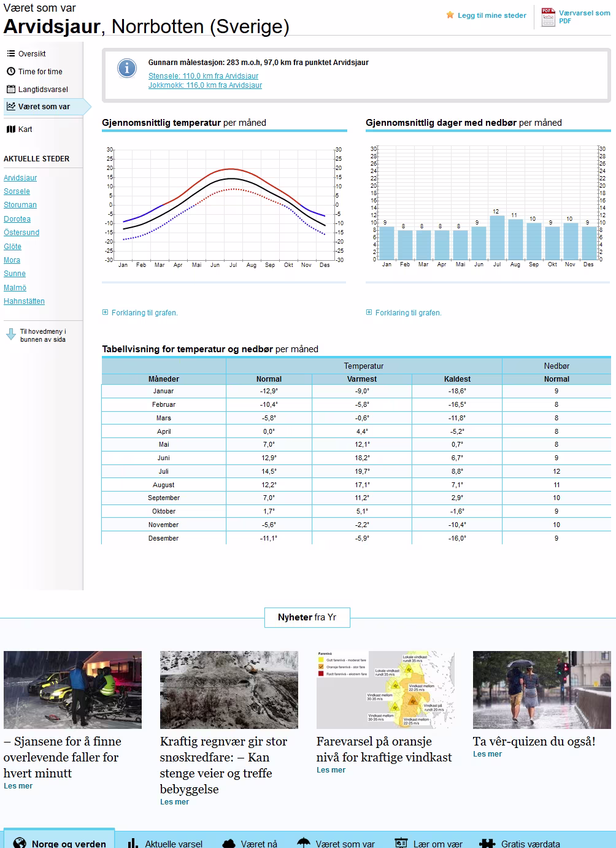Click the Oversikt list icon
This screenshot has height=848, width=616.
pos(10,54)
